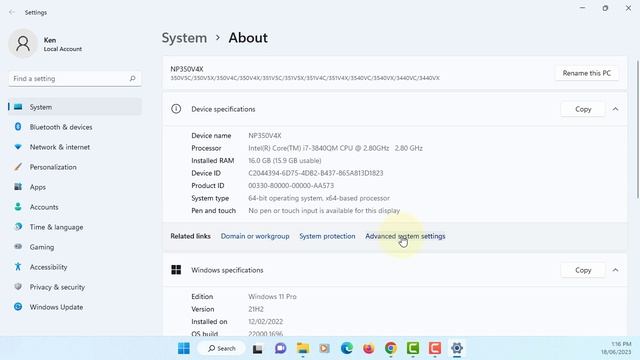The width and height of the screenshot is (640, 360).
Task: Click the Pen and touch value text
Action: [324, 211]
